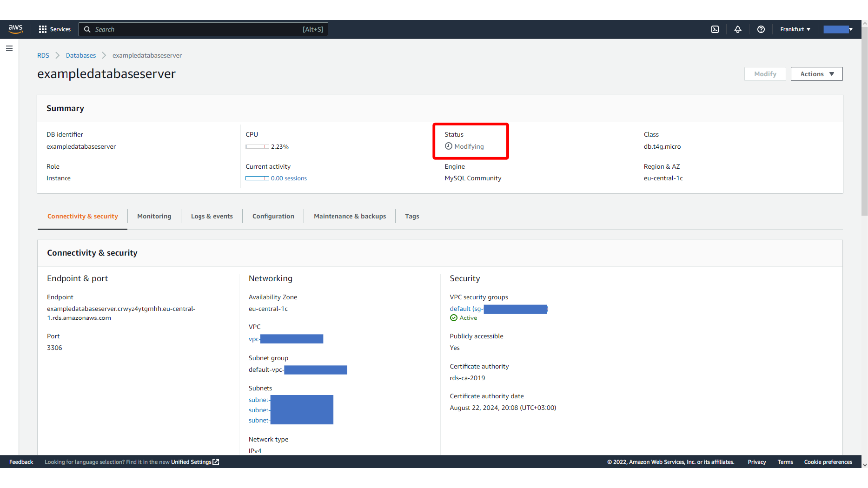Viewport: 868px width, 488px height.
Task: Expand the Actions dropdown button
Action: tap(817, 74)
